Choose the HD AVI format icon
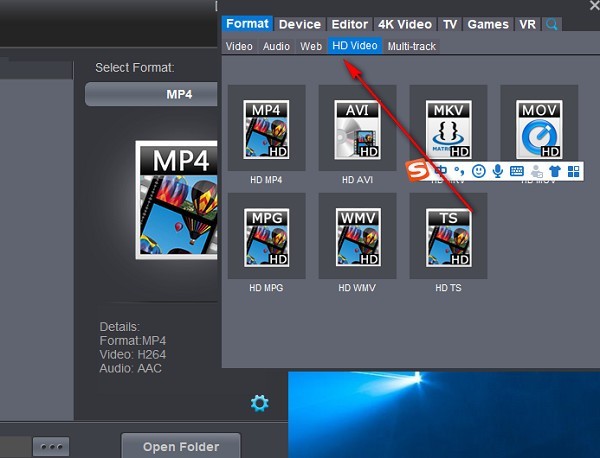 357,128
